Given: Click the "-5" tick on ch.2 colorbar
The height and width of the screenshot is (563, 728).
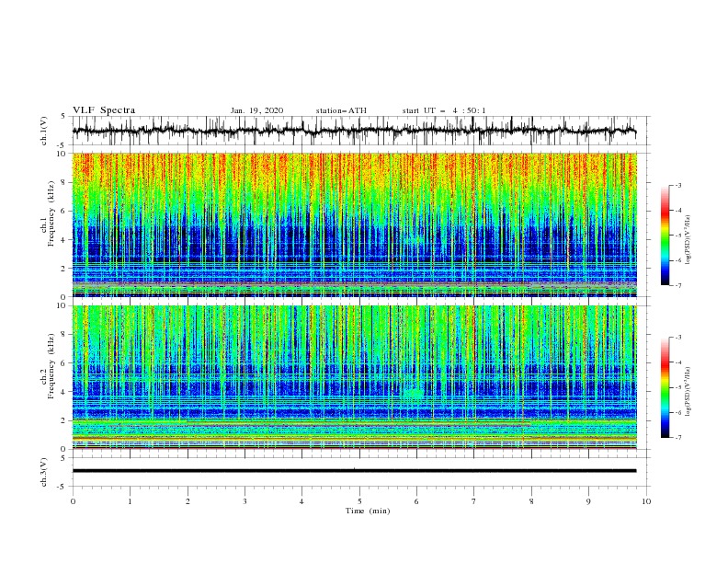Looking at the screenshot, I should pos(678,387).
